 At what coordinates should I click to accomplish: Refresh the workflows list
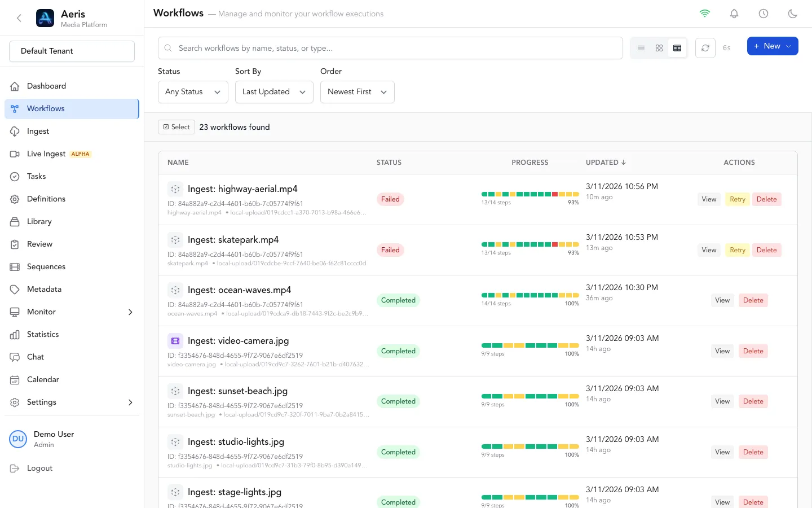click(x=705, y=48)
